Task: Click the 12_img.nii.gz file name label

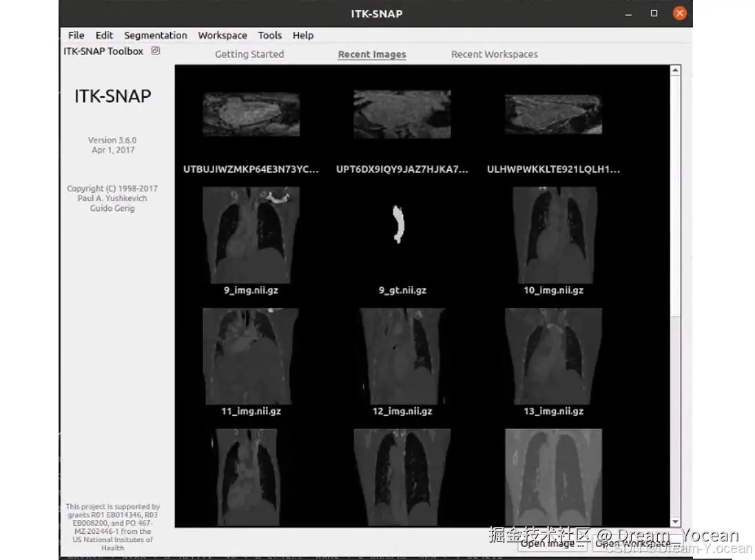Action: click(402, 411)
